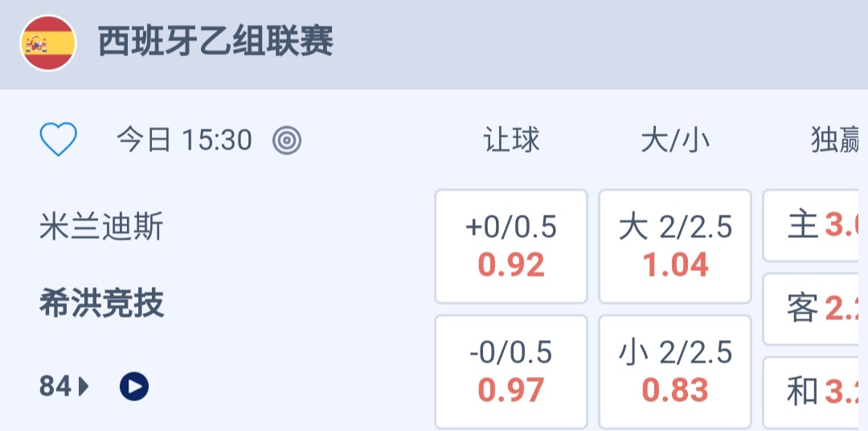Bet on 主 home win odds

coord(817,225)
